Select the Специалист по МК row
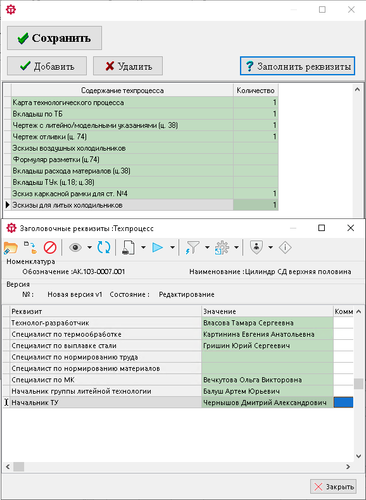The width and height of the screenshot is (366, 500). pyautogui.click(x=178, y=379)
